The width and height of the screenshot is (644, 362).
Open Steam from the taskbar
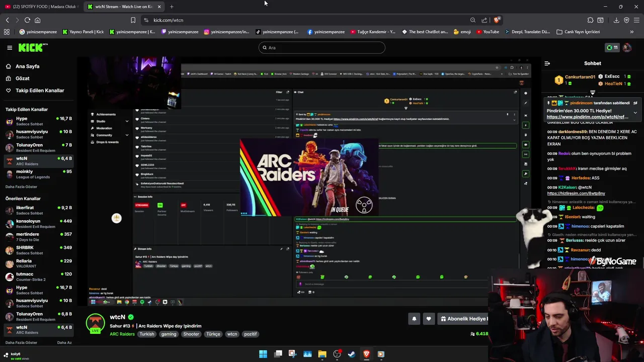tap(351, 354)
